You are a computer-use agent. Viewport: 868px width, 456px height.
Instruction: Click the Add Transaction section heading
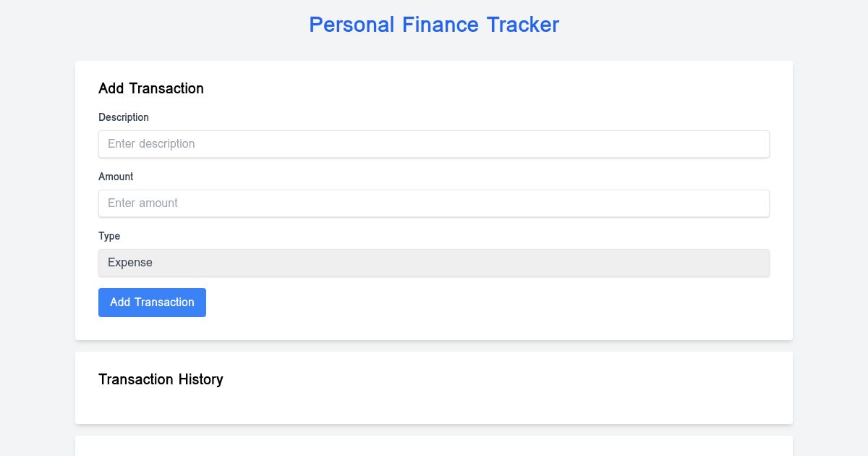[150, 88]
